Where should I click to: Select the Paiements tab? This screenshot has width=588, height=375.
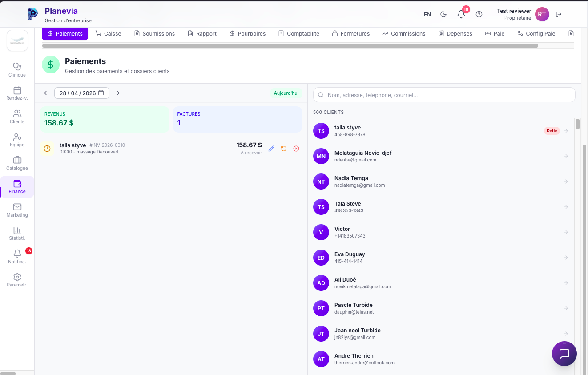[x=65, y=33]
